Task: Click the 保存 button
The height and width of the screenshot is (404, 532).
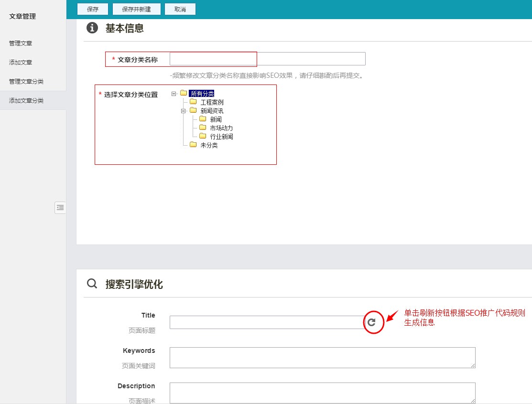Action: click(92, 9)
